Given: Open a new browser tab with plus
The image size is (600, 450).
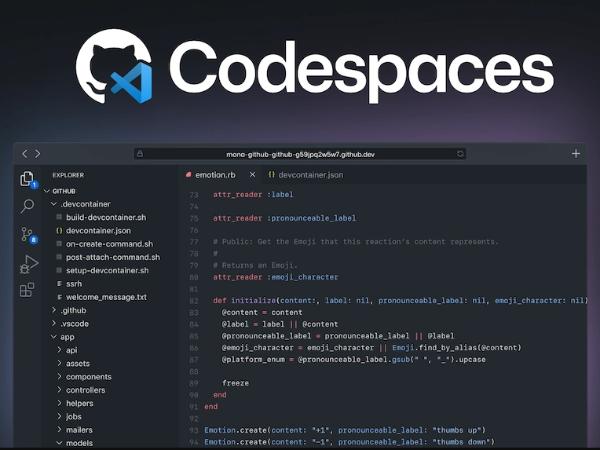Looking at the screenshot, I should pyautogui.click(x=576, y=154).
